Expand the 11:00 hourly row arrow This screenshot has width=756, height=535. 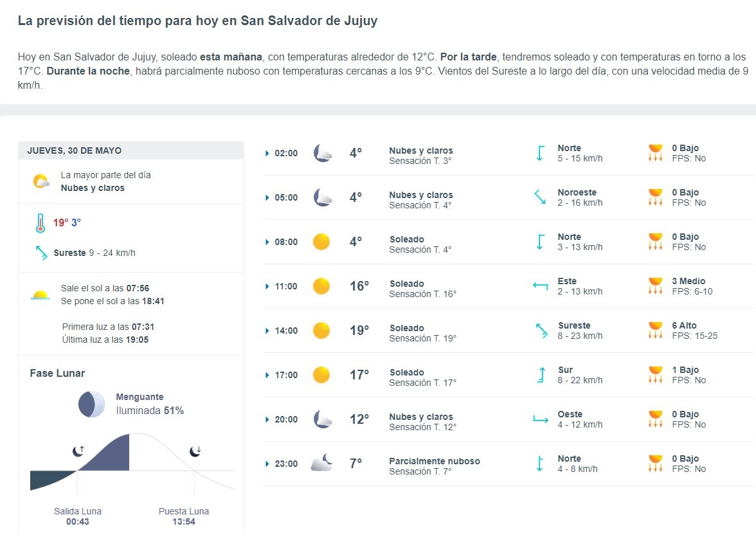point(267,287)
